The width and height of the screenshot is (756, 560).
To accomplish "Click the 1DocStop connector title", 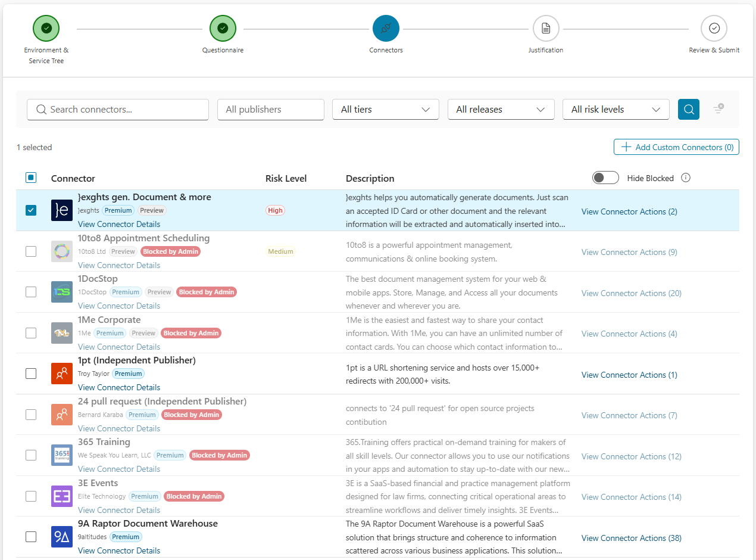I will (x=98, y=279).
